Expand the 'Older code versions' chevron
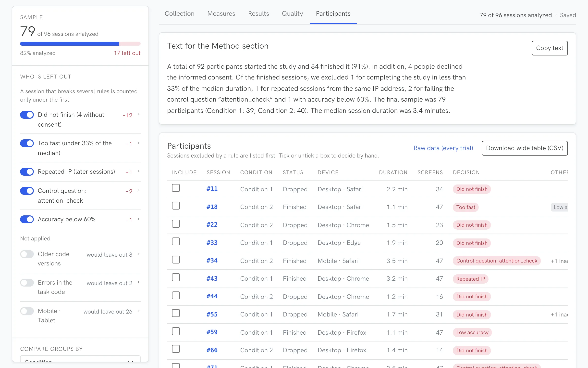 tap(138, 254)
